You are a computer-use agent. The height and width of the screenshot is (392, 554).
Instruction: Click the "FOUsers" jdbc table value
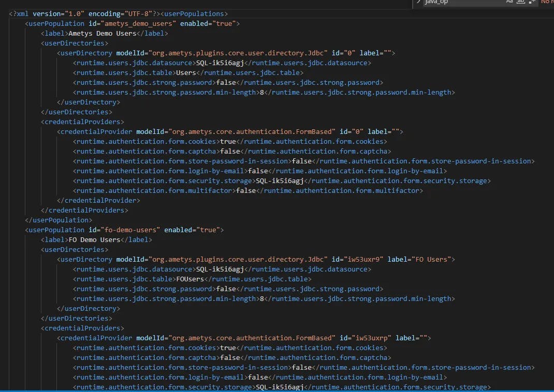pyautogui.click(x=190, y=279)
